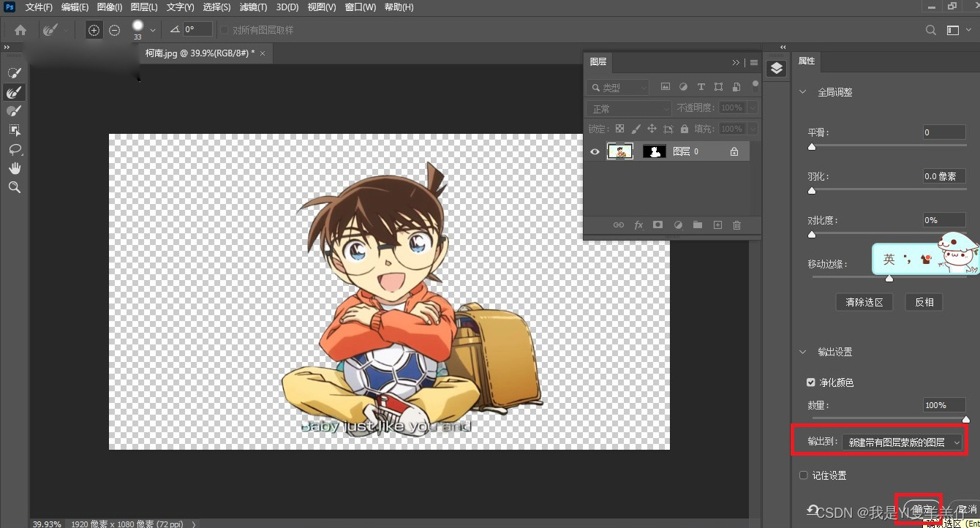Create a new layer with plus icon
This screenshot has height=528, width=980.
[717, 225]
